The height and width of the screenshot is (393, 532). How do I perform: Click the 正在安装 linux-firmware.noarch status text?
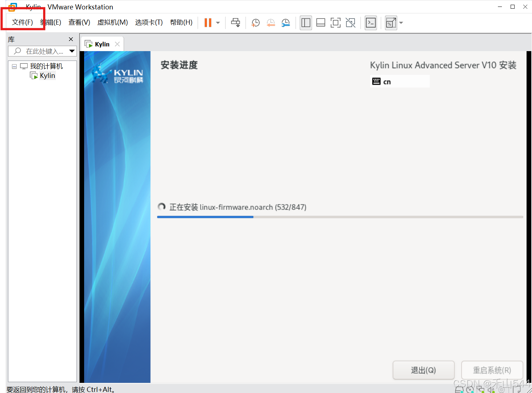(238, 207)
